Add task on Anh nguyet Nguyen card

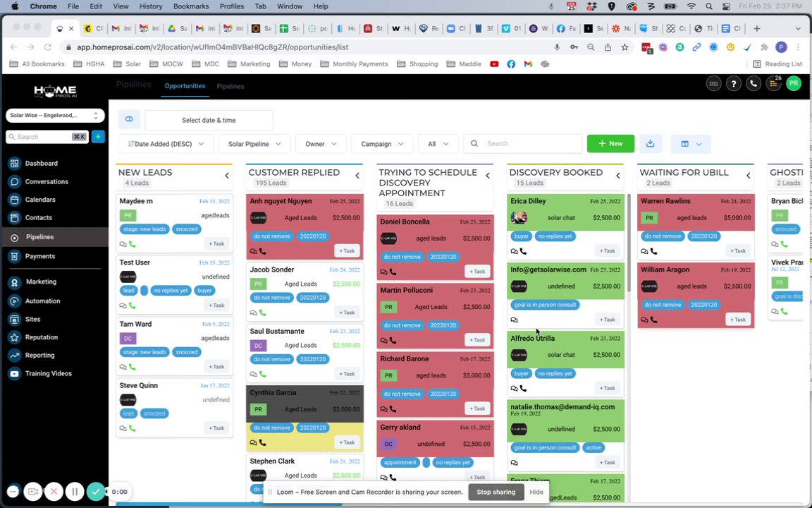[x=347, y=251]
